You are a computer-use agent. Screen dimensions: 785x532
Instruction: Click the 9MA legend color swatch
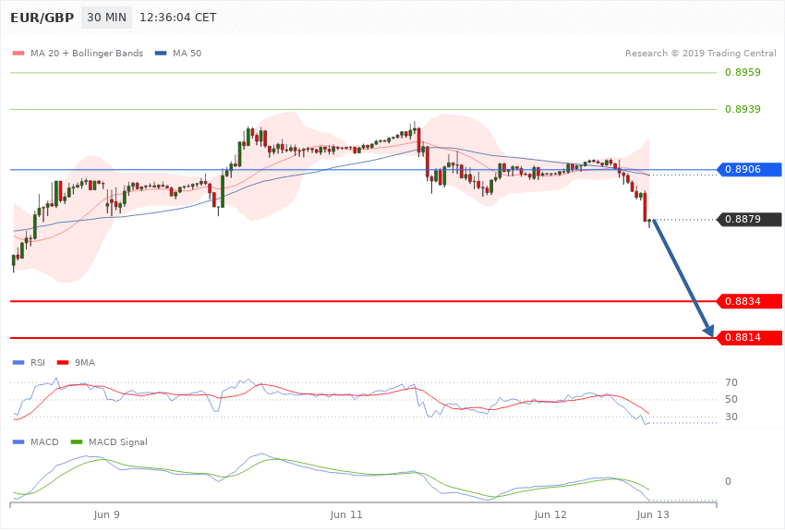click(63, 363)
